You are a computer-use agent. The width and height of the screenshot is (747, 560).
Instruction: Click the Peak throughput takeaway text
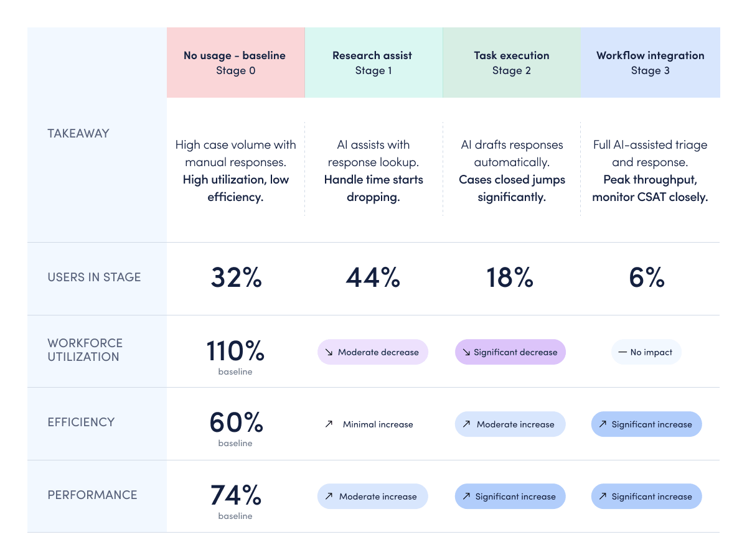650,189
